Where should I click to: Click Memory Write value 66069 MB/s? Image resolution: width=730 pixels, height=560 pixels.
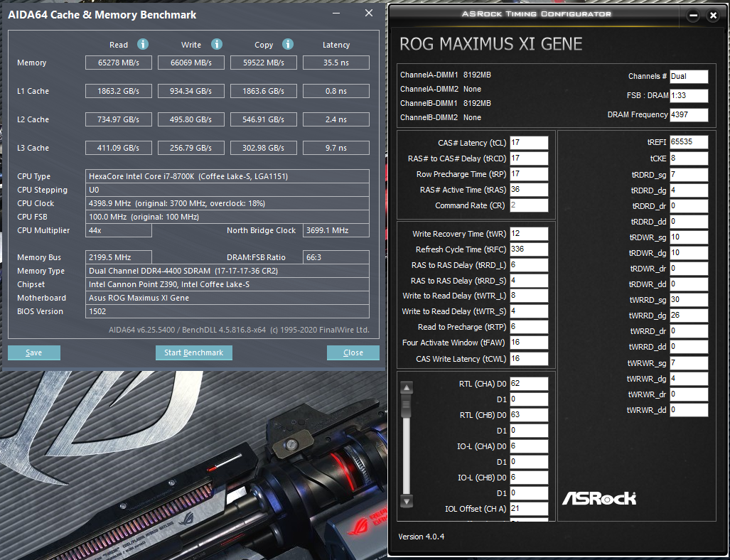(191, 63)
